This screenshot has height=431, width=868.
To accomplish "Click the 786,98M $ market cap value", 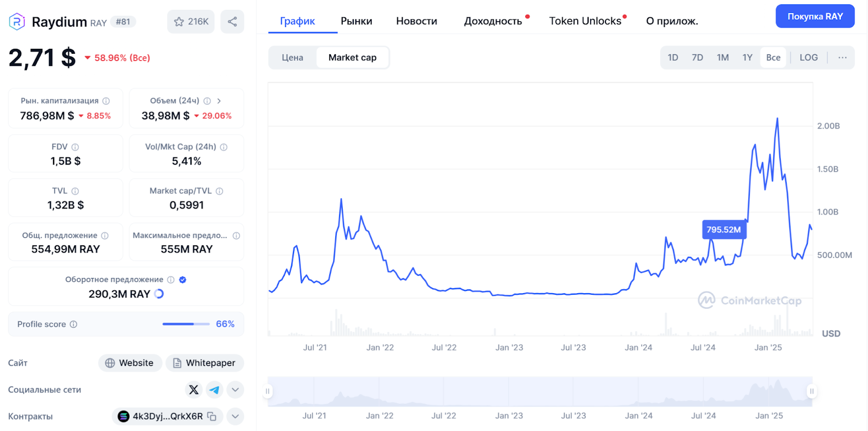I will click(x=47, y=116).
